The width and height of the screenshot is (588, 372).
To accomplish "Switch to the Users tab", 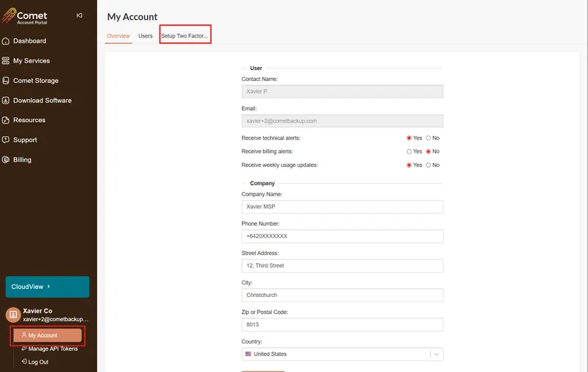I will click(146, 36).
